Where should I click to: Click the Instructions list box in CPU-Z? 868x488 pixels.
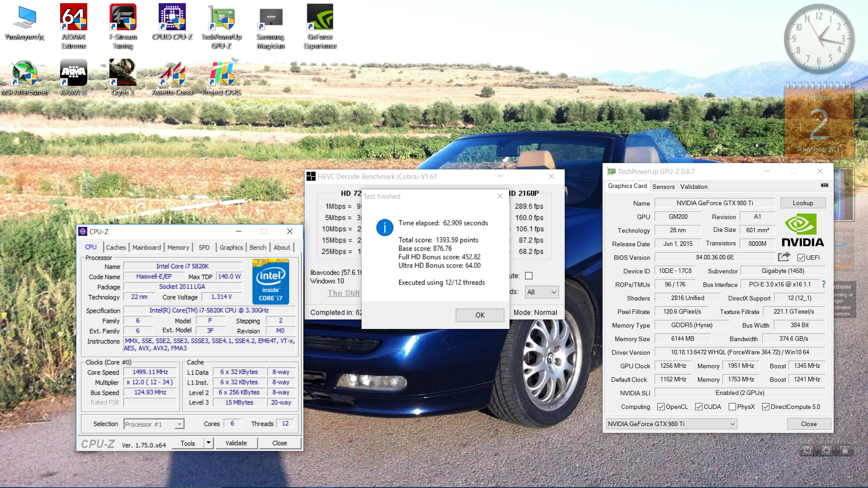(210, 344)
